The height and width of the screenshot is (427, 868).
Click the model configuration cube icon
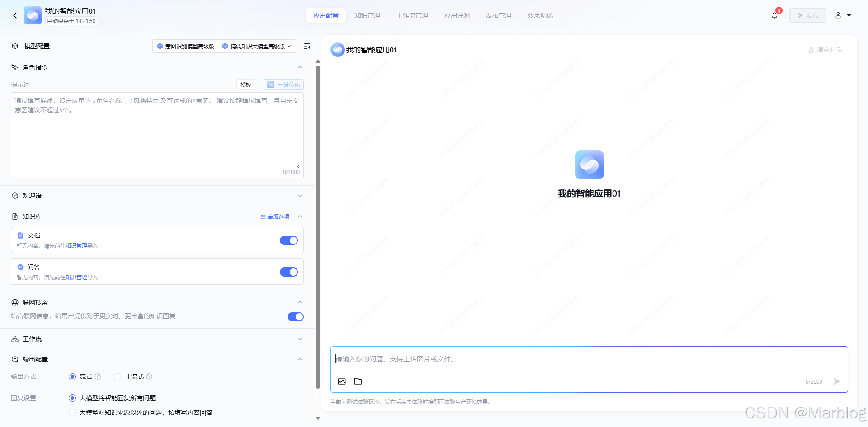click(15, 46)
